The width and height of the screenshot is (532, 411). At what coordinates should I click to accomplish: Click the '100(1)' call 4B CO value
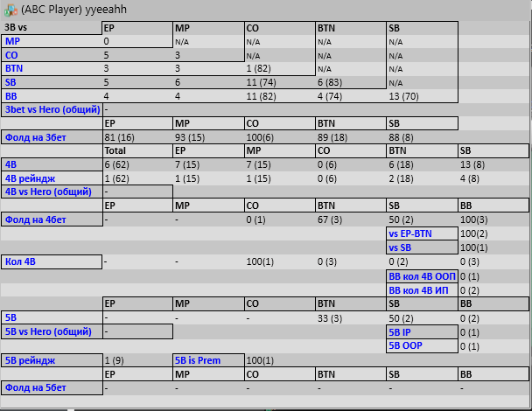pyautogui.click(x=260, y=261)
